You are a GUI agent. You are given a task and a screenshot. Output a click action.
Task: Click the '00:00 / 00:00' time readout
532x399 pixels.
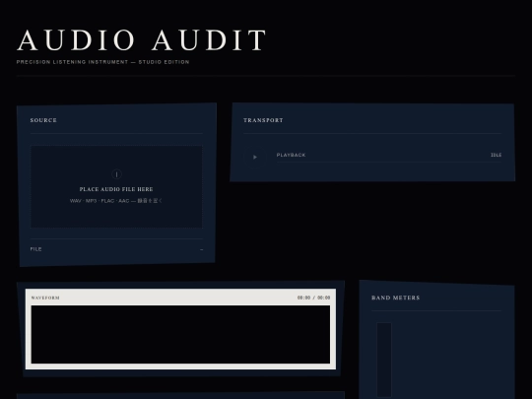[314, 298]
